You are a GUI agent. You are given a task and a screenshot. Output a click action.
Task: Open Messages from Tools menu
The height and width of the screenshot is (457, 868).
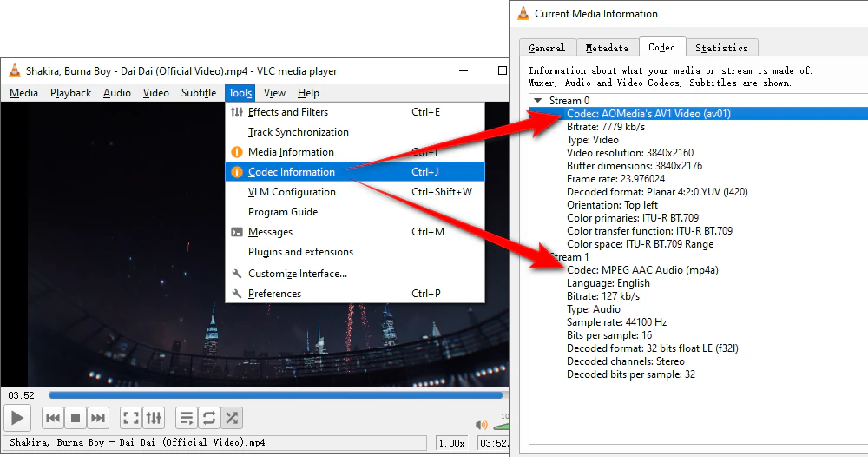[355, 232]
